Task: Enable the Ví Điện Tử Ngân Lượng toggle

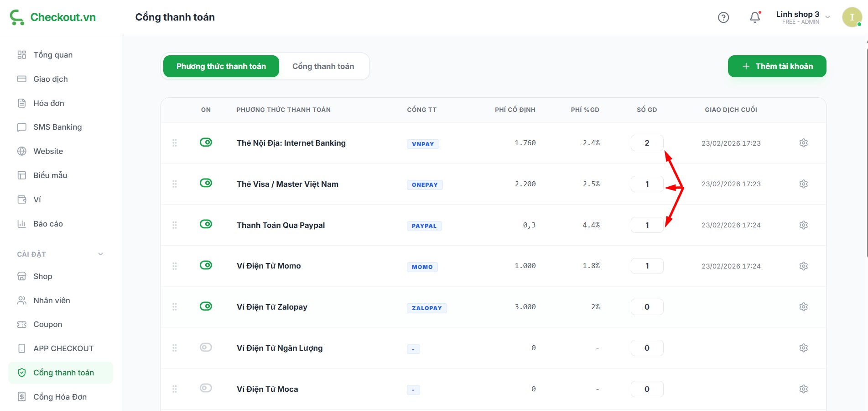Action: click(x=206, y=348)
